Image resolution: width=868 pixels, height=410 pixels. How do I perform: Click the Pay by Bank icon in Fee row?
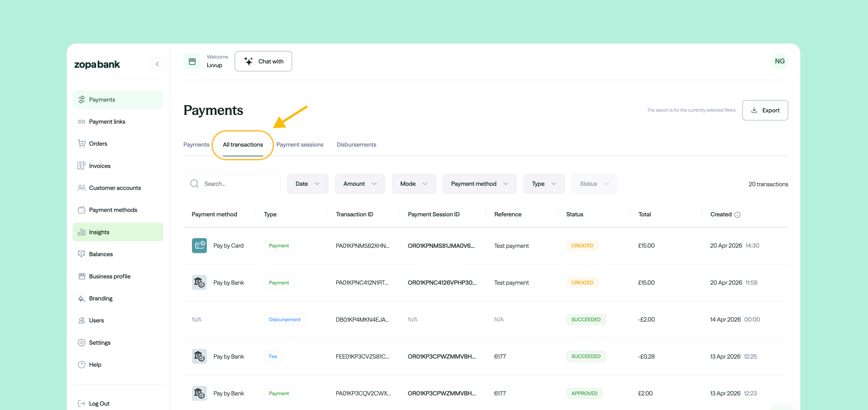(x=199, y=356)
